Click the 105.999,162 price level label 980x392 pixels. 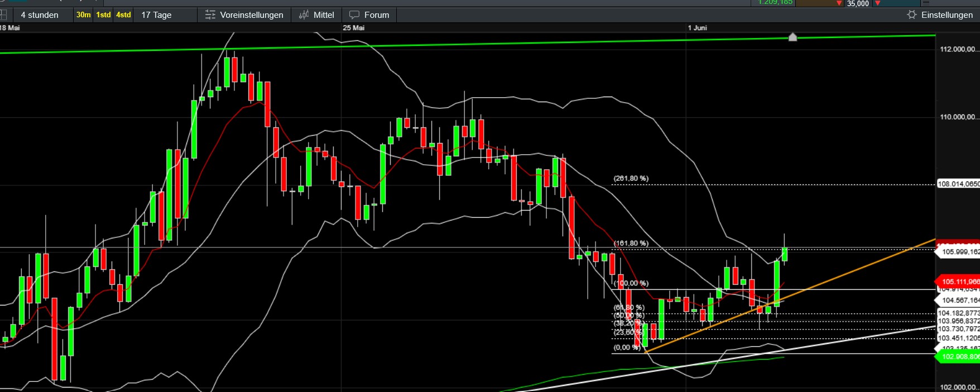click(x=958, y=252)
